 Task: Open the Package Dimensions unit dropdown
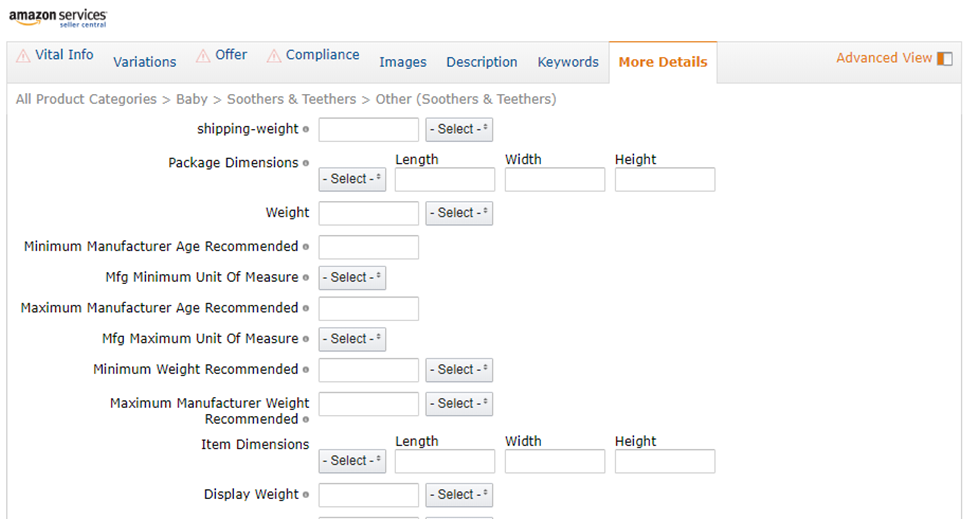pyautogui.click(x=352, y=179)
